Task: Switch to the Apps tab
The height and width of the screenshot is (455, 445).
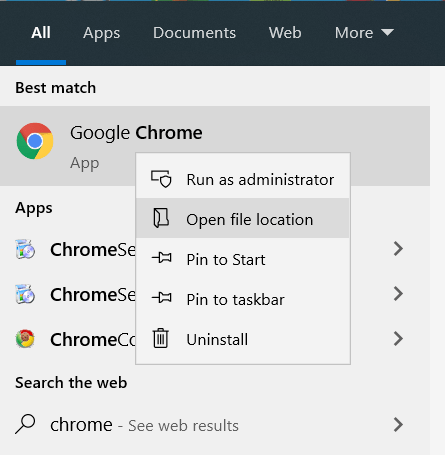Action: [102, 33]
